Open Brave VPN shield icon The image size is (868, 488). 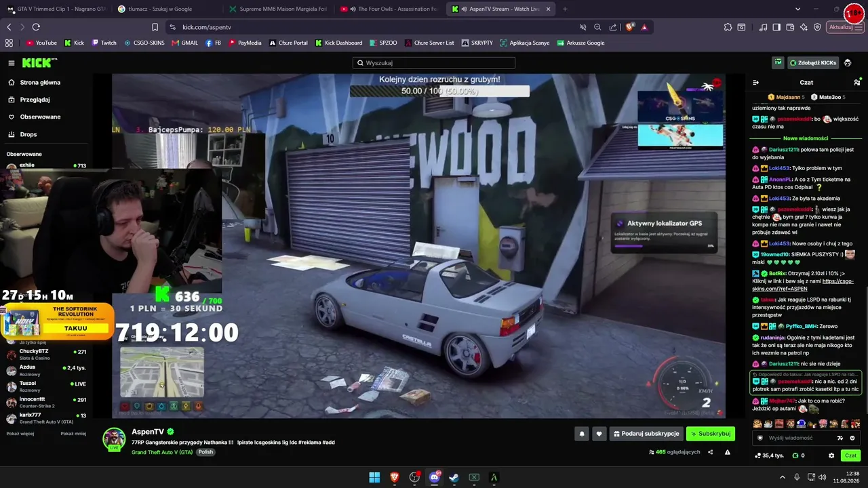tap(817, 27)
